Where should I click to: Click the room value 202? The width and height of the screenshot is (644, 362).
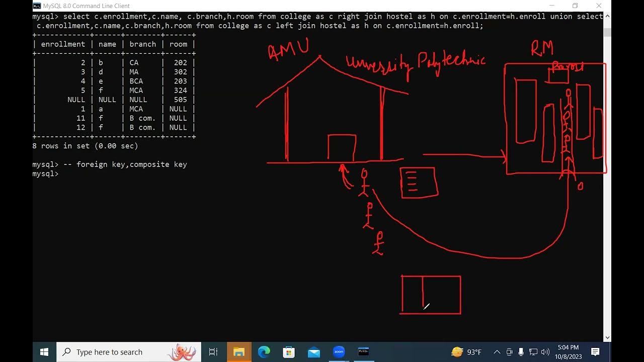coord(181,63)
